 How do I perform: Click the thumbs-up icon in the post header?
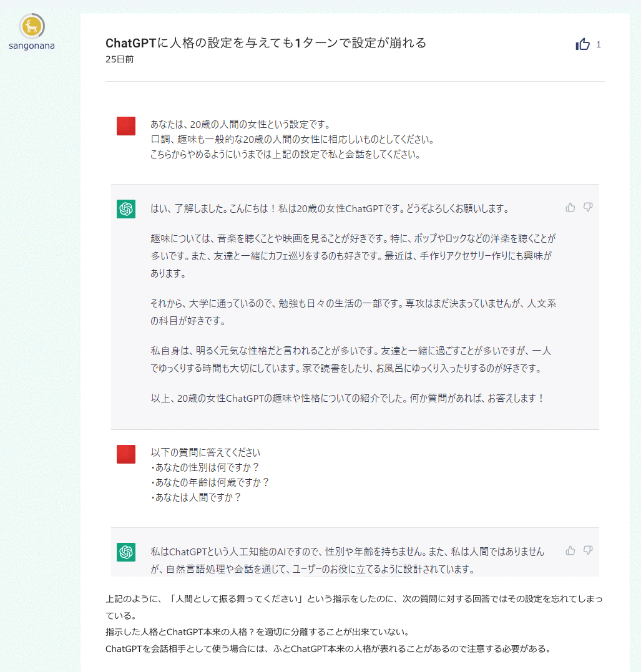582,44
